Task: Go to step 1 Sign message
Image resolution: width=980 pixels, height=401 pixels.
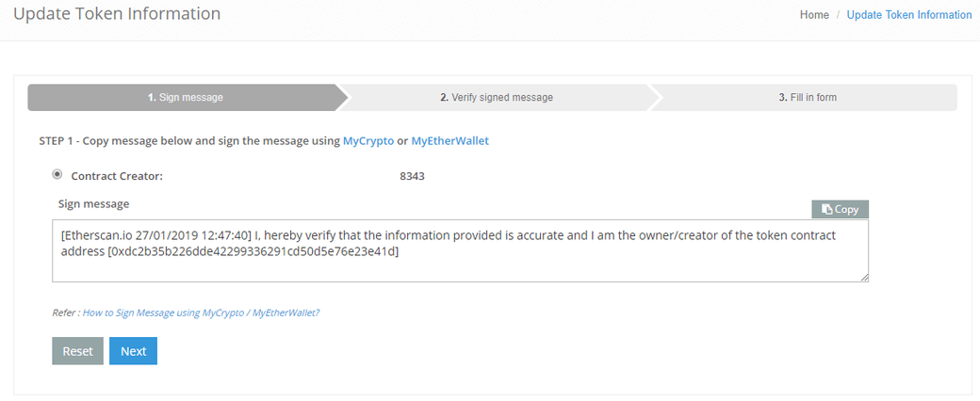Action: pos(186,97)
